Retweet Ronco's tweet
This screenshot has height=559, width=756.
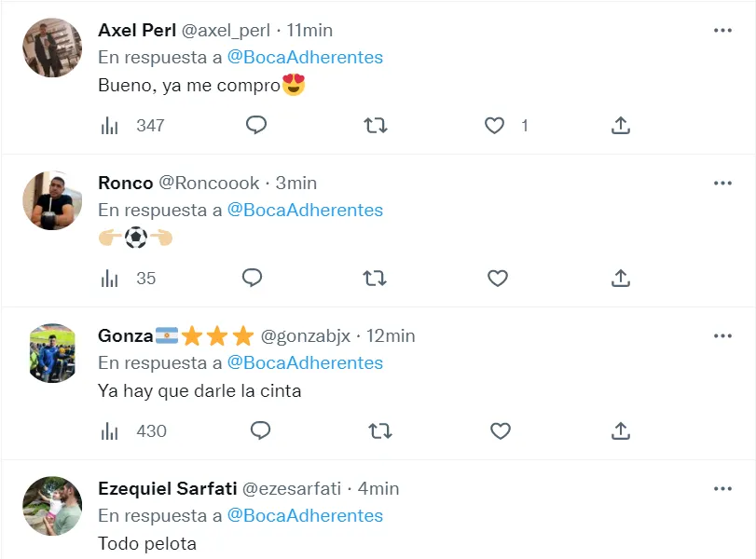coord(376,278)
